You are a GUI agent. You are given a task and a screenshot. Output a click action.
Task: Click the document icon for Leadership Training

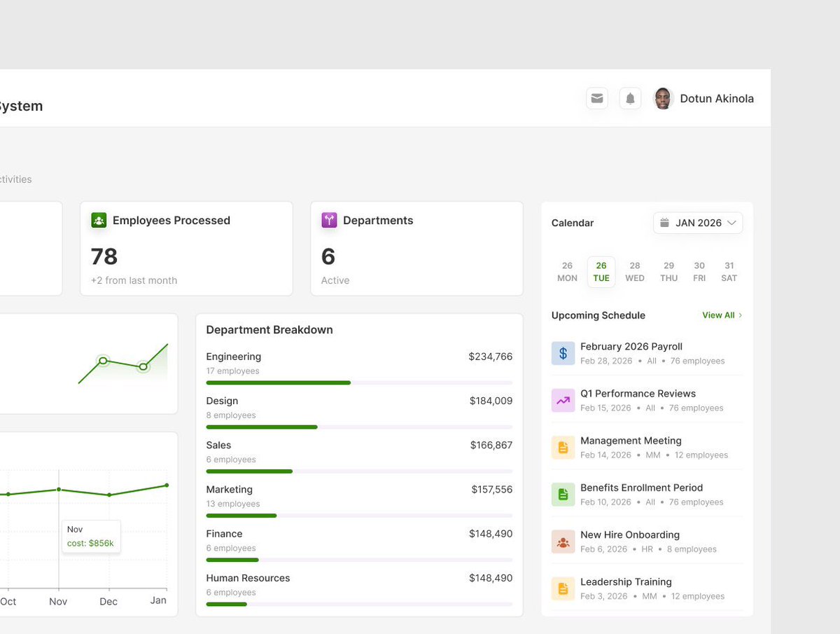tap(563, 588)
